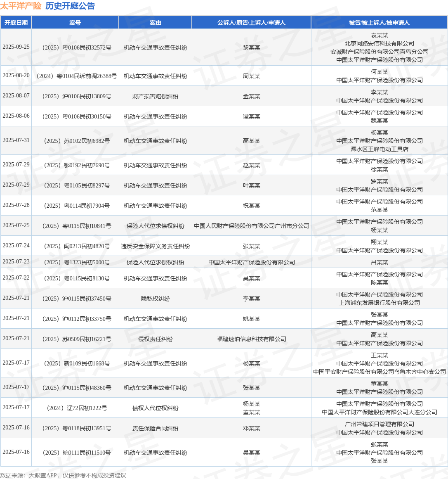The width and height of the screenshot is (448, 479).
Task: Click the 太平洋产险 title text
Action: [x=21, y=6]
